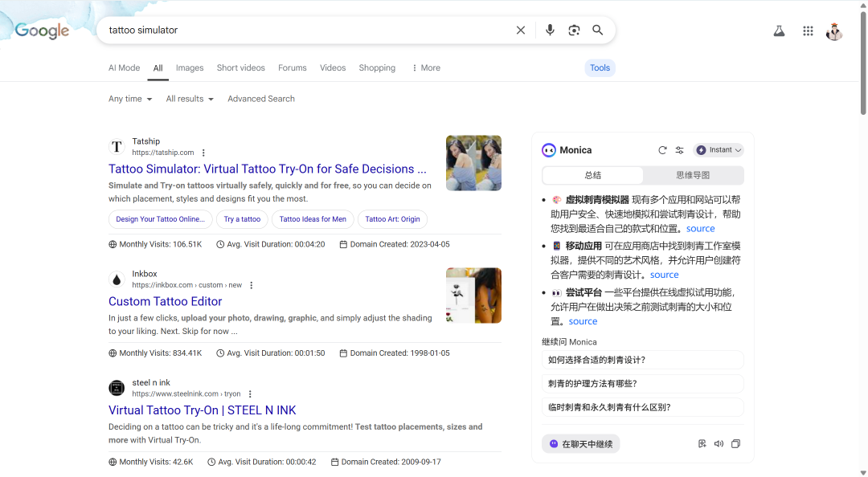Switch to AI Mode tab
This screenshot has height=477, width=868.
(x=124, y=67)
